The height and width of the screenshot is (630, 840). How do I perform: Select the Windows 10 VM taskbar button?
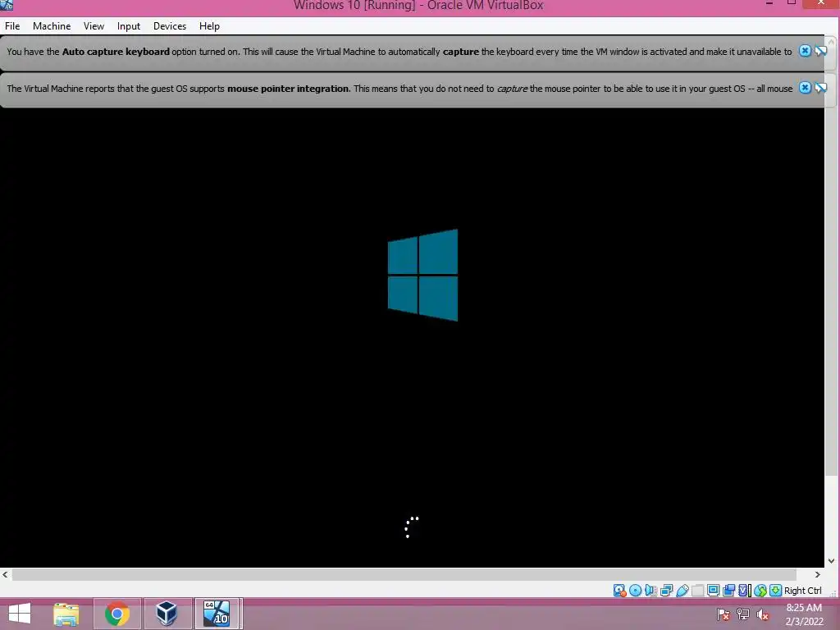[x=218, y=614]
